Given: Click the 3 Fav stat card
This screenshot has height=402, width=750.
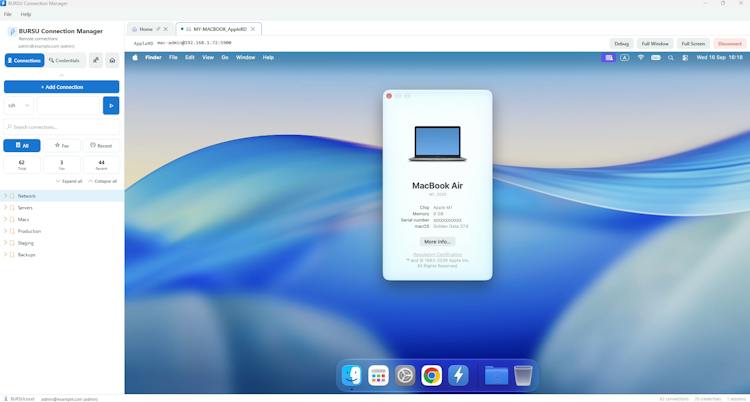Looking at the screenshot, I should (x=62, y=165).
